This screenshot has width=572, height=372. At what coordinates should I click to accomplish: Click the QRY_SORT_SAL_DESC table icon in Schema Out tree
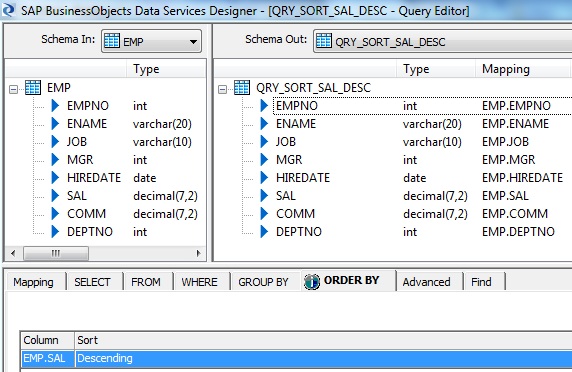[x=242, y=88]
